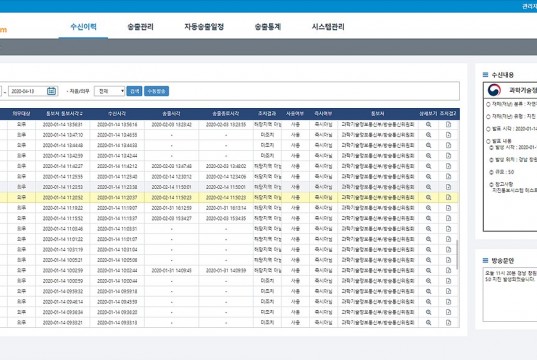Open the result document for the 13:44:48 row
This screenshot has height=360, width=537.
448,145
